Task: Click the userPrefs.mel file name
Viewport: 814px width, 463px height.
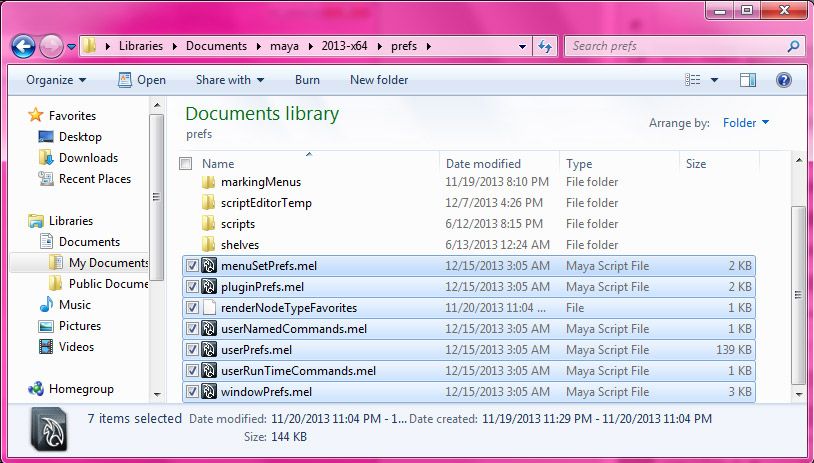Action: pos(256,350)
